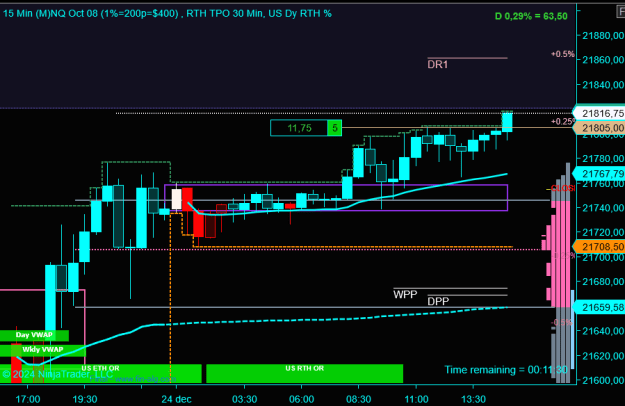The height and width of the screenshot is (406, 625).
Task: Click the 21720,00 price axis label
Action: pos(603,232)
